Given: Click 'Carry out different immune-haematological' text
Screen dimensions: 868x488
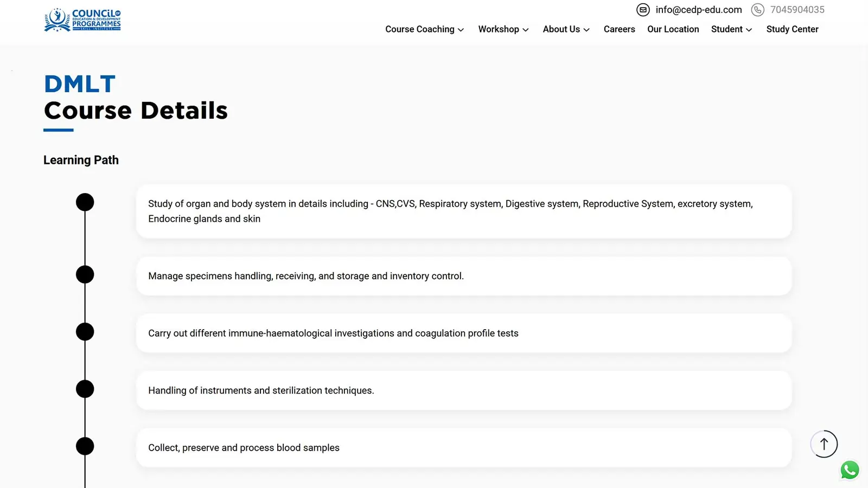Looking at the screenshot, I should (x=333, y=333).
